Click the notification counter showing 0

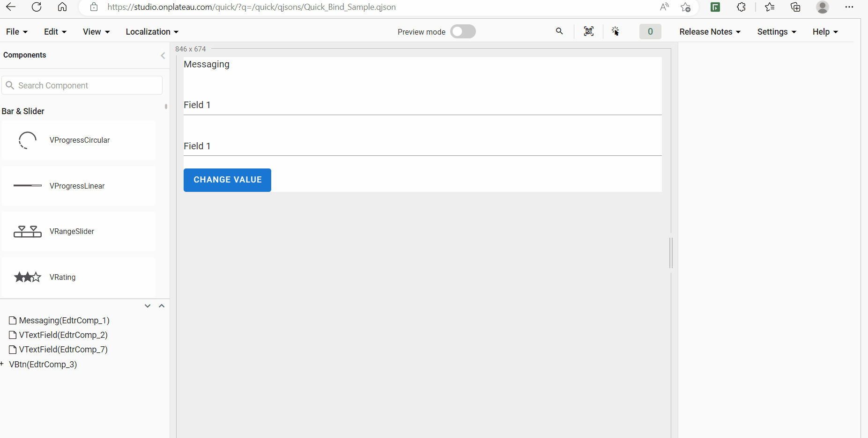pos(650,31)
